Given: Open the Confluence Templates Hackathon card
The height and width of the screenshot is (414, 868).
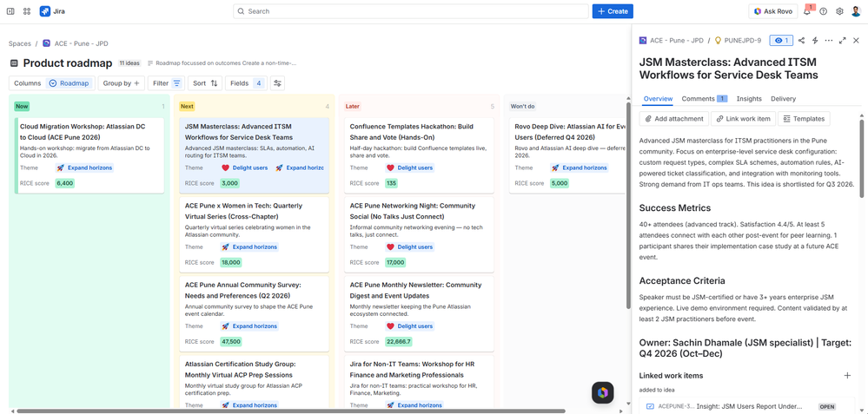Looking at the screenshot, I should point(419,155).
